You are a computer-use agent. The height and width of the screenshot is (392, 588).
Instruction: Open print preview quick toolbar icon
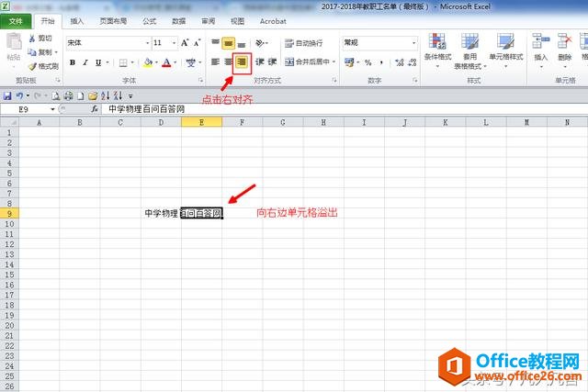(x=55, y=96)
